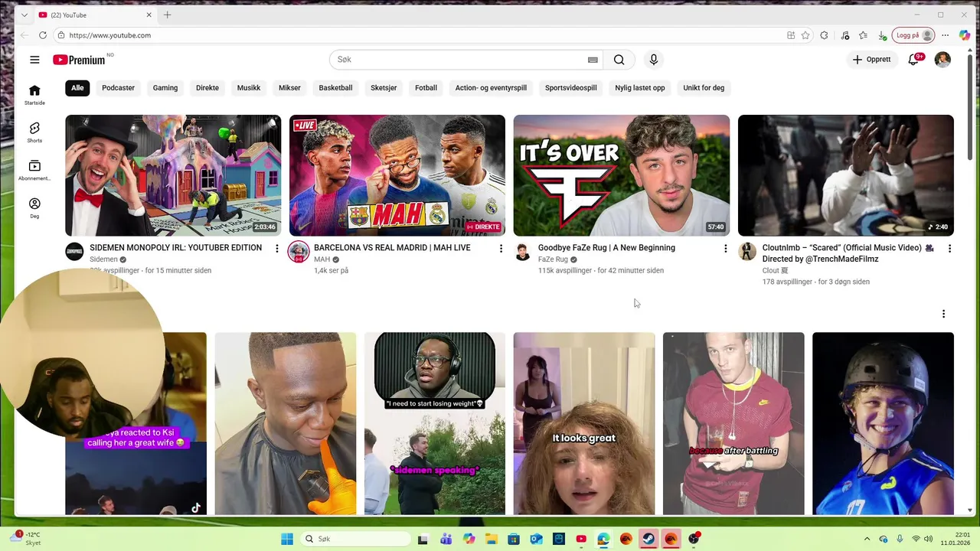Screen dimensions: 980x551
Task: Open Goodbye FaZe Rug title link
Action: coord(606,248)
